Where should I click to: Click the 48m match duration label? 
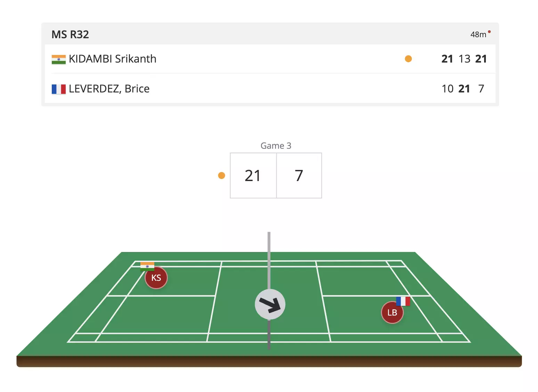coord(478,34)
